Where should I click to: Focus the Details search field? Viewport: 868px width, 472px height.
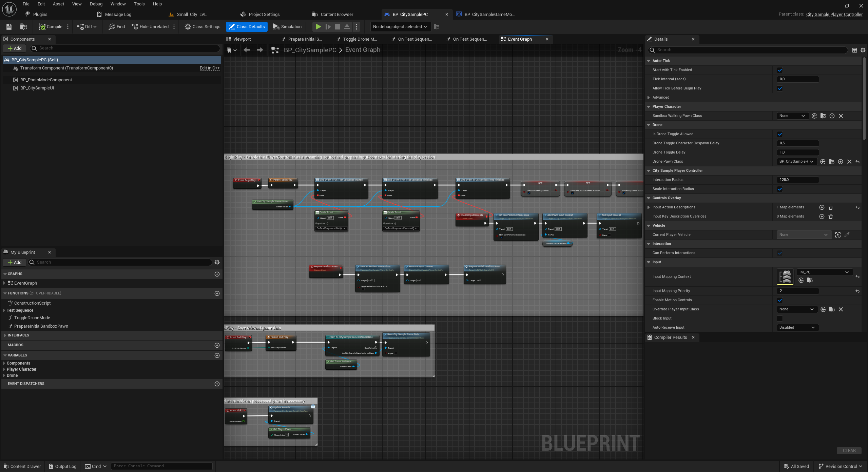[x=748, y=50]
